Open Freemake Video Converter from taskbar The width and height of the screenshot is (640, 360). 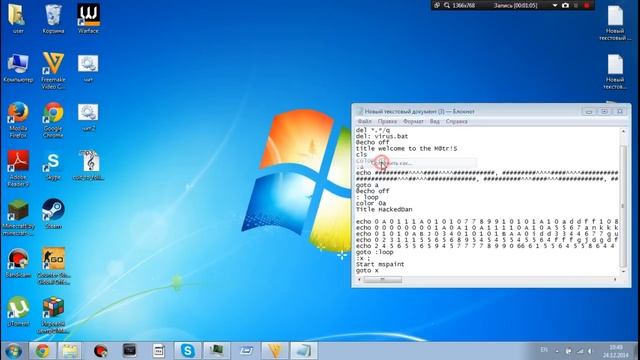click(275, 351)
